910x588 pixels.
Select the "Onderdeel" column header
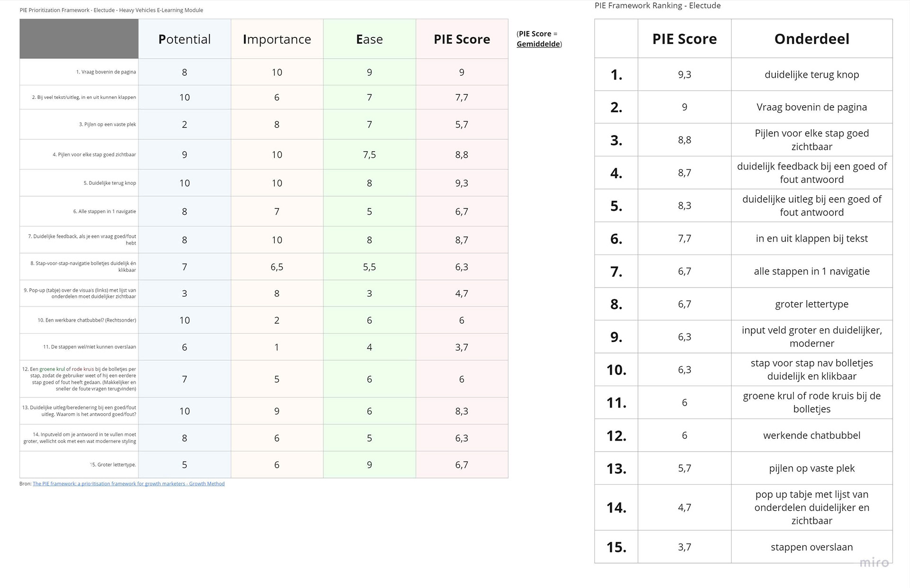coord(811,39)
